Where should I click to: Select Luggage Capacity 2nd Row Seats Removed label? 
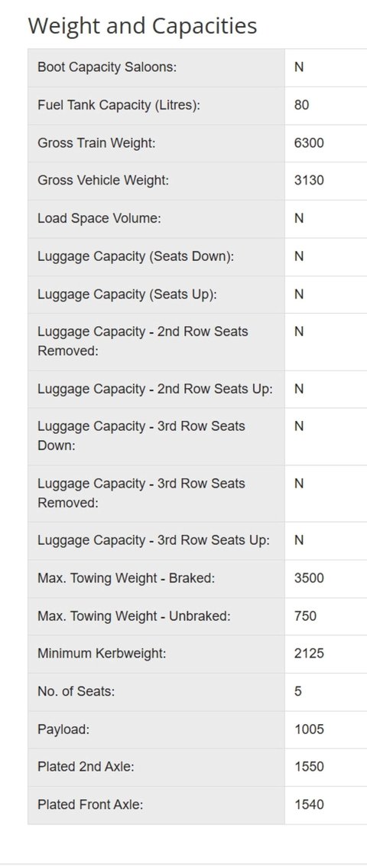[143, 341]
